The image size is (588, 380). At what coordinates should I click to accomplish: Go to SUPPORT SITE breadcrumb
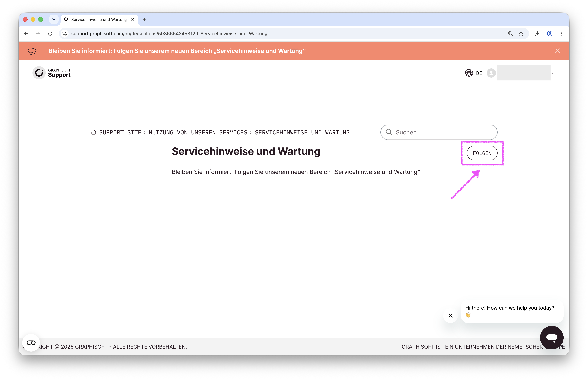120,132
